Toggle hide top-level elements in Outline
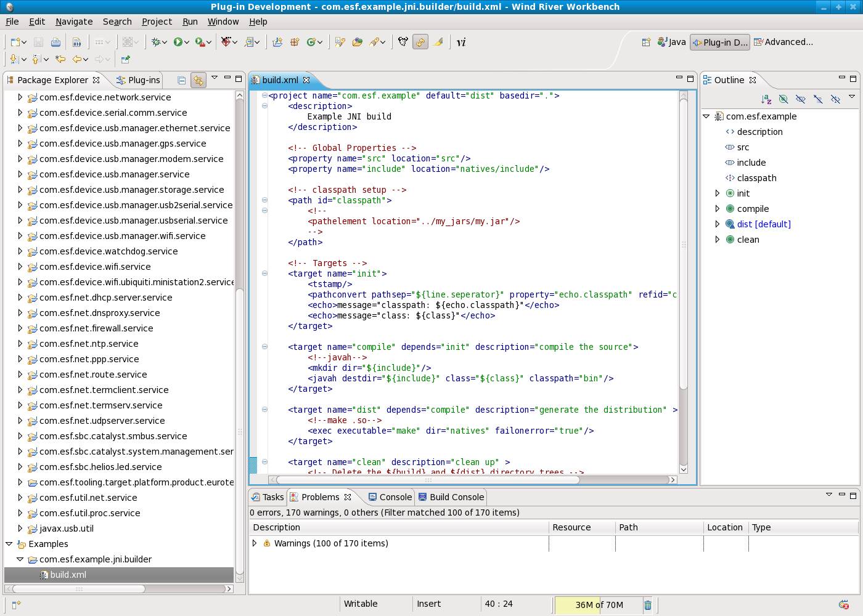Screen dimensions: 863x616 pyautogui.click(x=835, y=99)
